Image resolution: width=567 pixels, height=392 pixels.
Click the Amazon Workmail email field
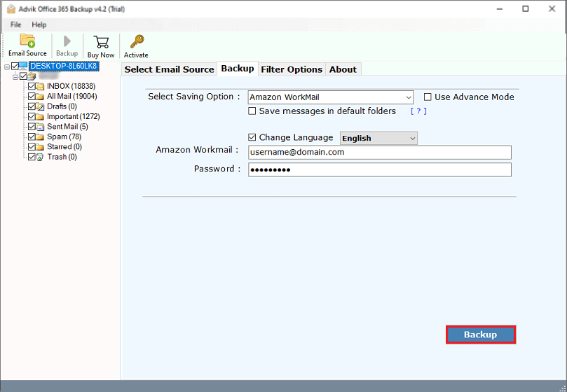(380, 152)
